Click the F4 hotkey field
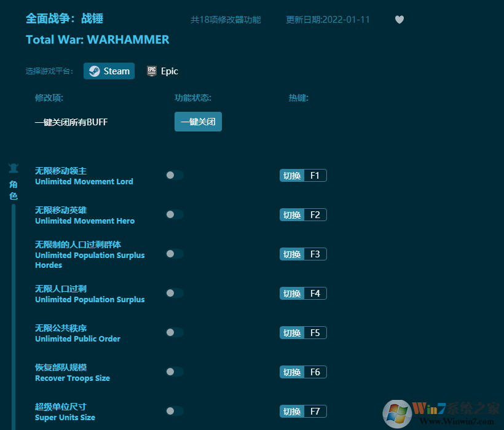This screenshot has height=430, width=504. pyautogui.click(x=315, y=293)
